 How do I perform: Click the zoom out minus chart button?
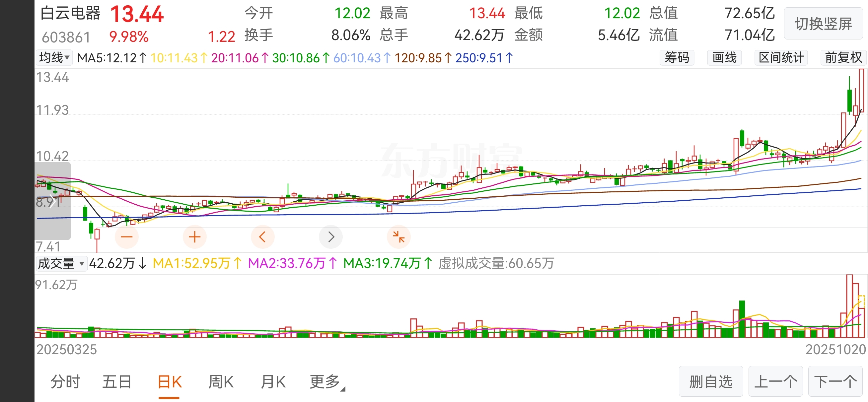[x=127, y=237]
